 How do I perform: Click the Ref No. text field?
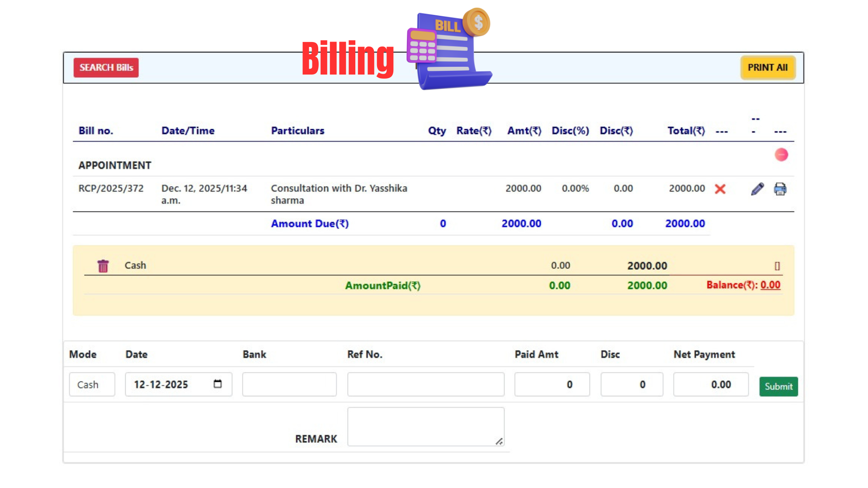(x=425, y=385)
